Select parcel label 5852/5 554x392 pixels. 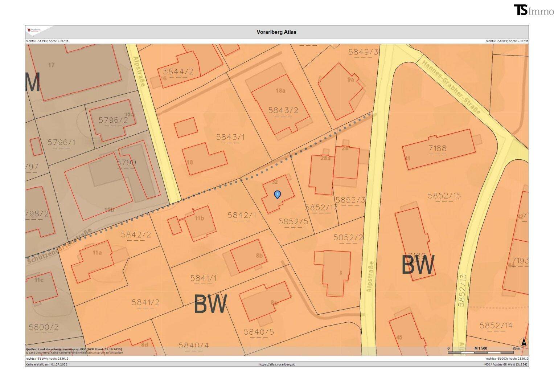tap(293, 221)
